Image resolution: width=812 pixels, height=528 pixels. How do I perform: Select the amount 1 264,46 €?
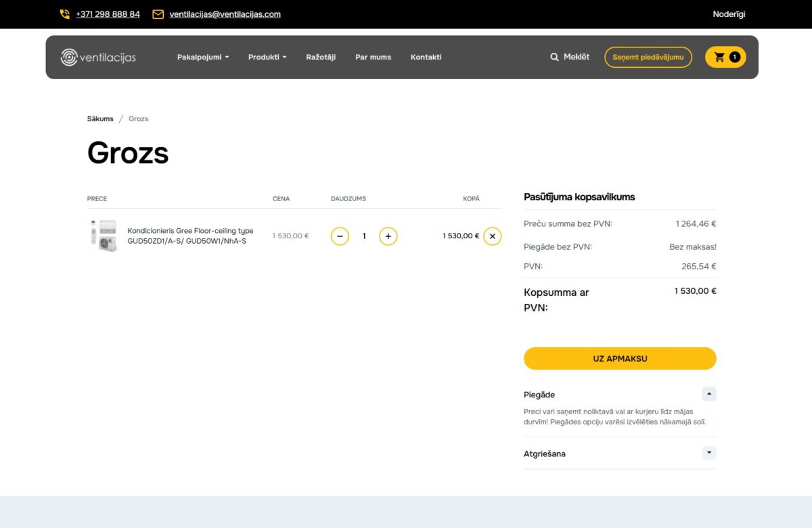[696, 223]
